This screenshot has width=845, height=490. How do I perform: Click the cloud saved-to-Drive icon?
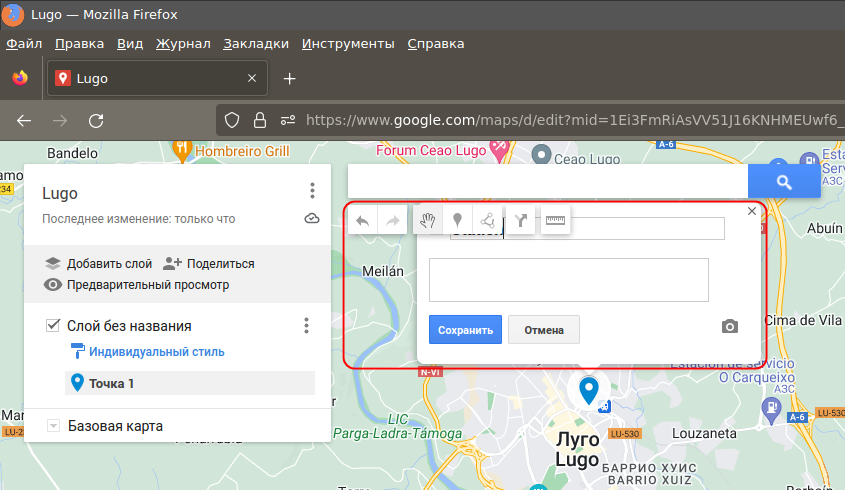(312, 218)
